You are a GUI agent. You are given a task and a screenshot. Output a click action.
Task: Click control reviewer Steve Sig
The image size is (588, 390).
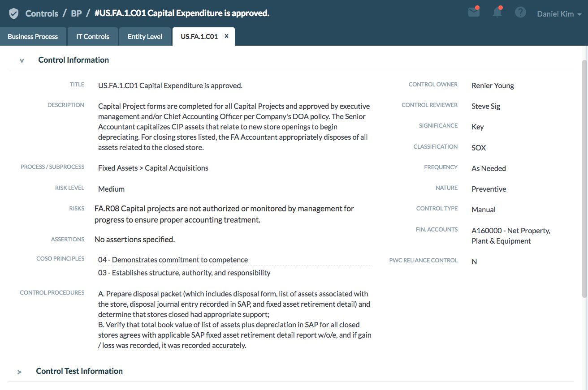click(x=486, y=106)
